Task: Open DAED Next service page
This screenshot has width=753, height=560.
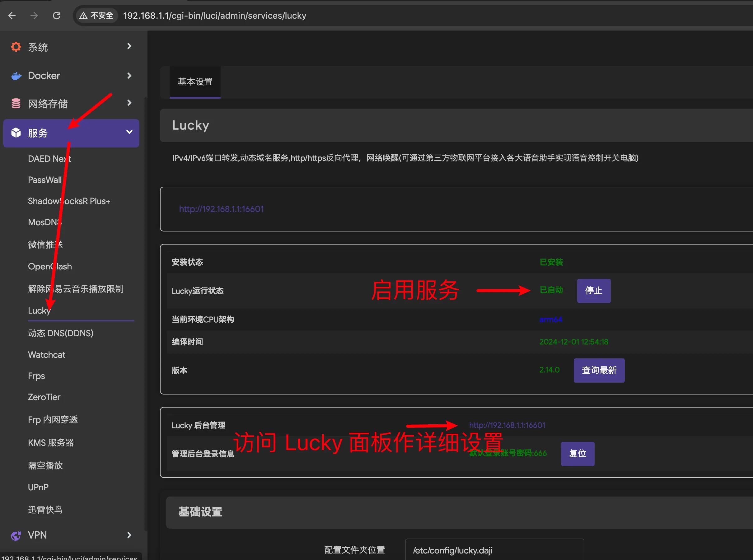Action: (49, 159)
